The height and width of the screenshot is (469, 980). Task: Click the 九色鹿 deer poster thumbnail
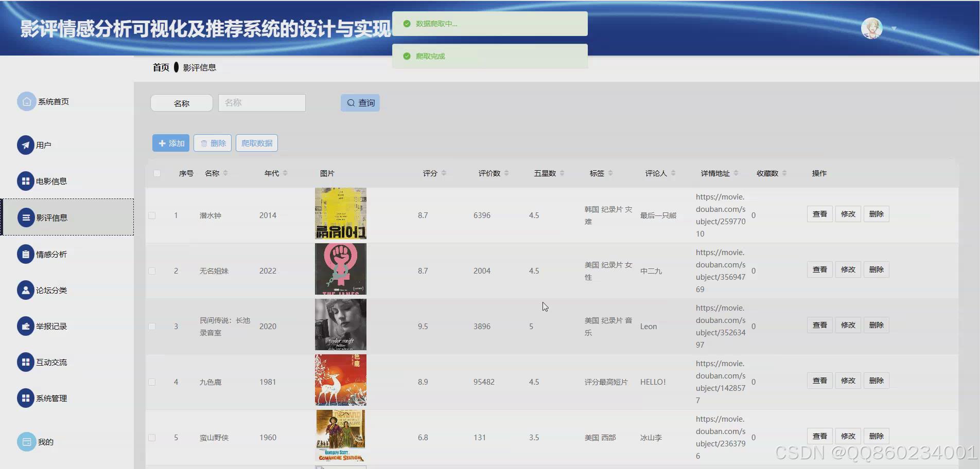pos(341,380)
